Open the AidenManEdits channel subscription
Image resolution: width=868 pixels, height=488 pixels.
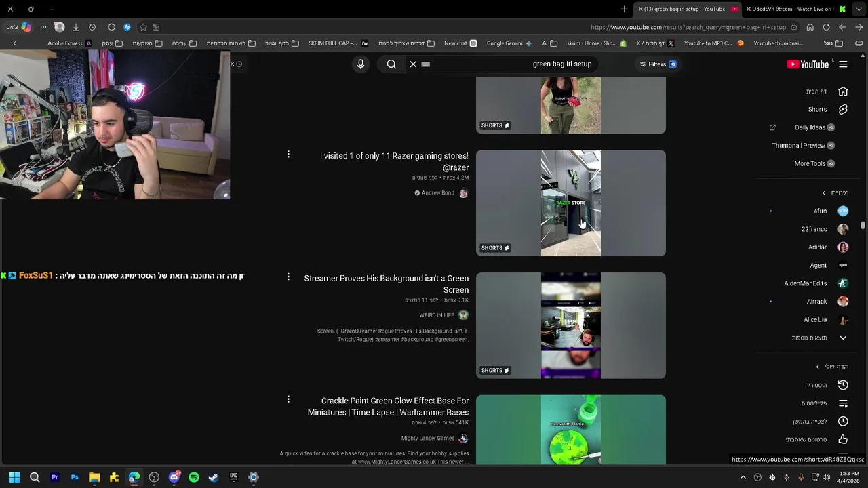[x=816, y=283]
